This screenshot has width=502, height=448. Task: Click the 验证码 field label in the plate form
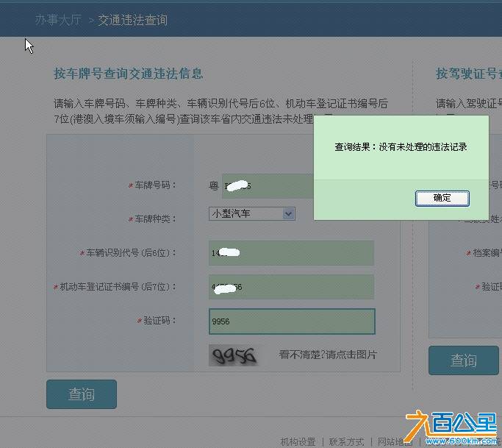(157, 320)
